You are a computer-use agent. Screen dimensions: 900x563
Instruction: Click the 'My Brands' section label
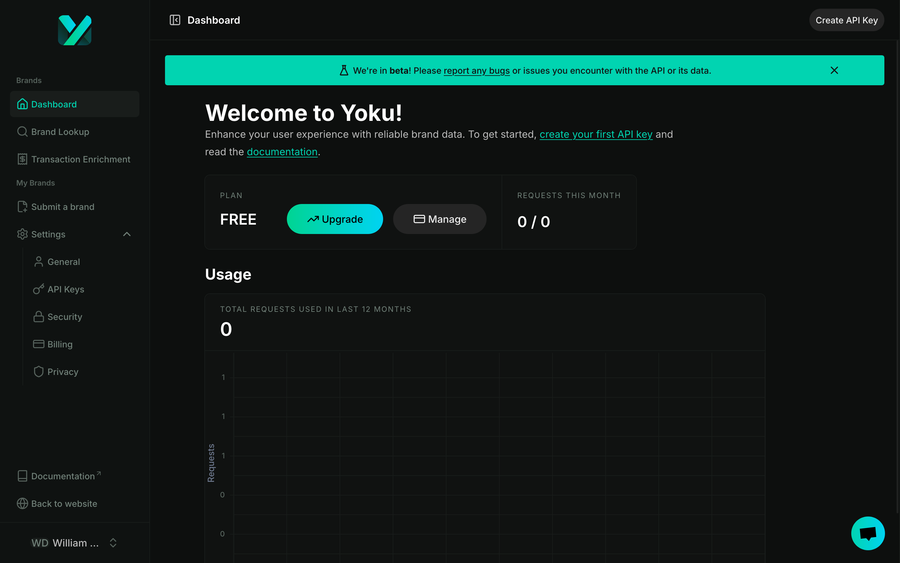click(x=36, y=183)
